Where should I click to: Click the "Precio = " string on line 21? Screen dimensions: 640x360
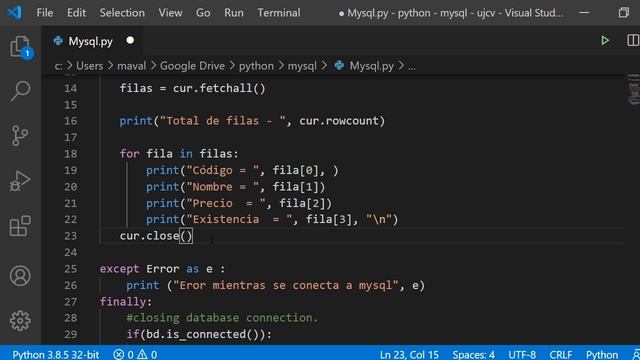pyautogui.click(x=226, y=203)
